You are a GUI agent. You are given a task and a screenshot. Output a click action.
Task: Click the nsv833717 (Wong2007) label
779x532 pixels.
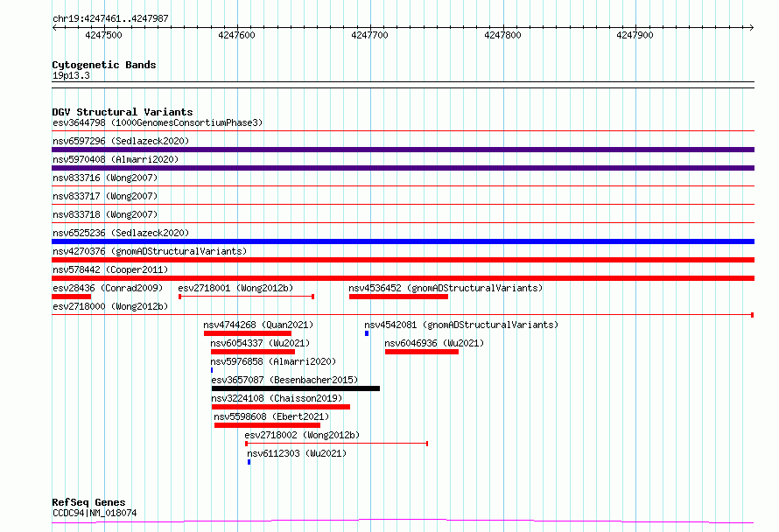(x=105, y=196)
